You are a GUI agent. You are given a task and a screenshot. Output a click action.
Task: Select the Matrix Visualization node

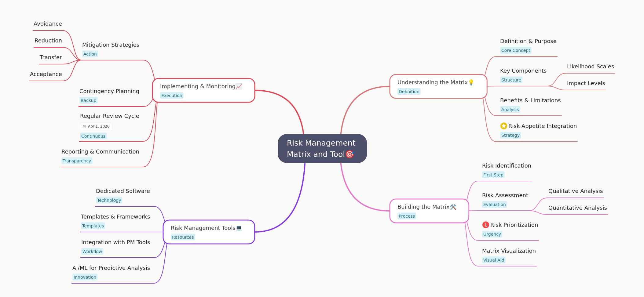(509, 251)
